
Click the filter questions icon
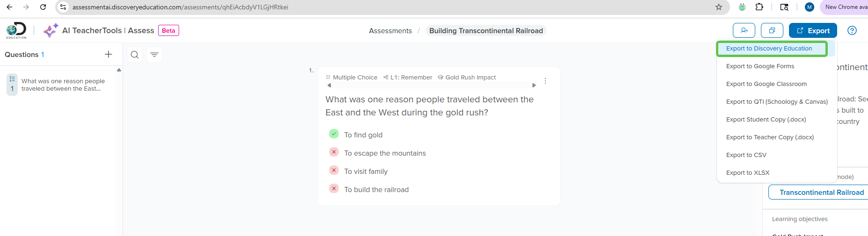(x=154, y=55)
